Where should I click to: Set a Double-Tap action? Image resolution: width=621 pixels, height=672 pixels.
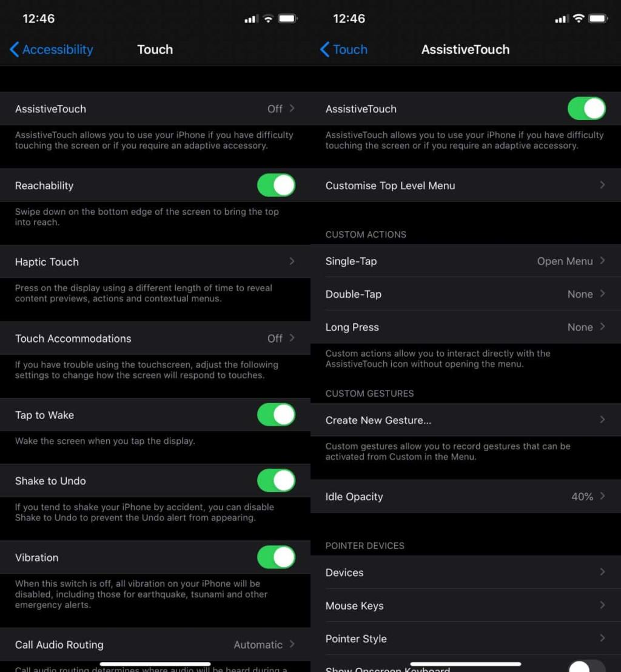pyautogui.click(x=466, y=294)
